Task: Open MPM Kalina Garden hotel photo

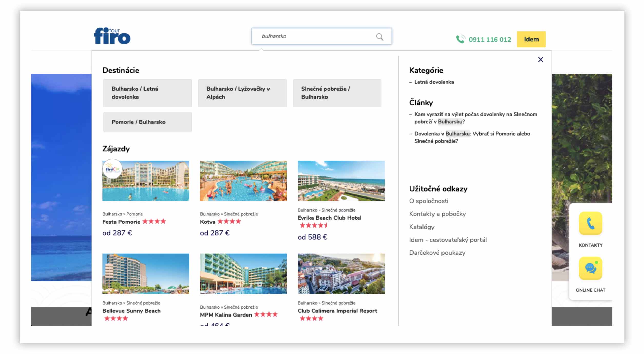Action: coord(243,274)
